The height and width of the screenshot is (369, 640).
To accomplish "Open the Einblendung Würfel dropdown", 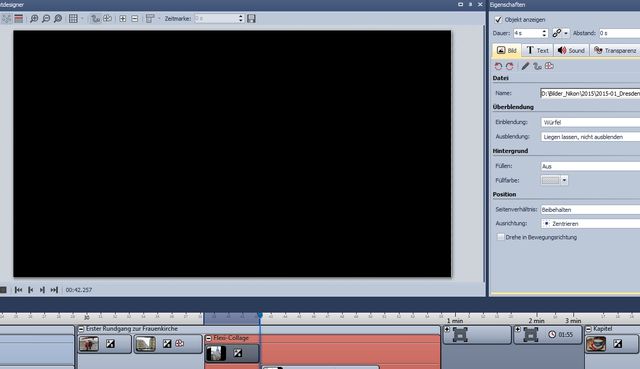I will (x=590, y=122).
